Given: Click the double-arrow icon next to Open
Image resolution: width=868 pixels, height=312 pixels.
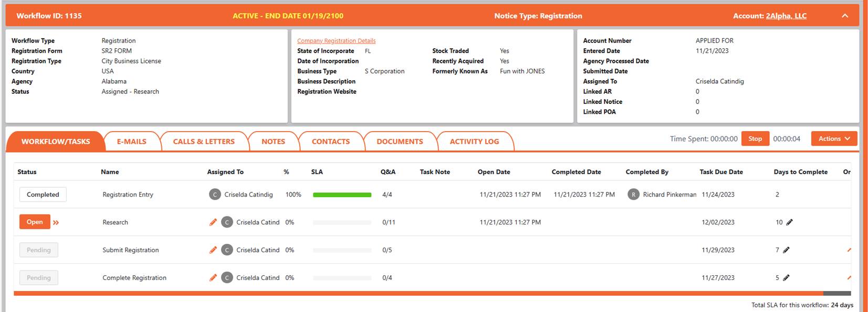Looking at the screenshot, I should point(56,223).
